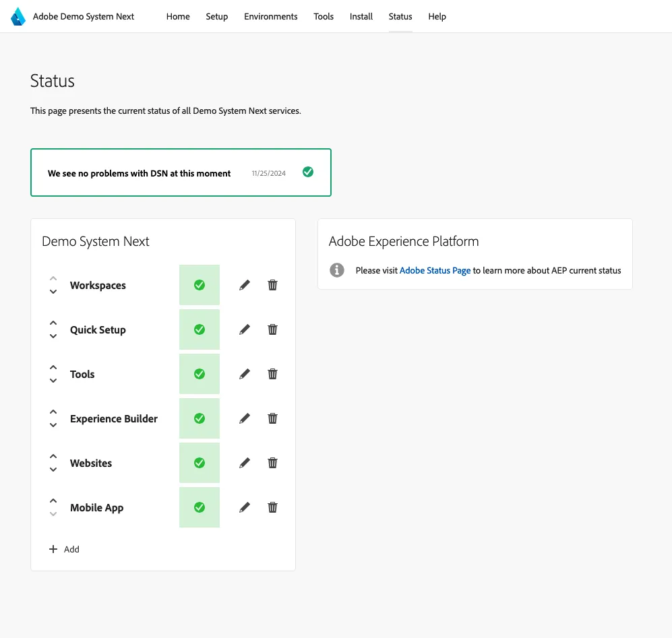Open the Tools tab in navigation
Image resolution: width=672 pixels, height=638 pixels.
[324, 16]
